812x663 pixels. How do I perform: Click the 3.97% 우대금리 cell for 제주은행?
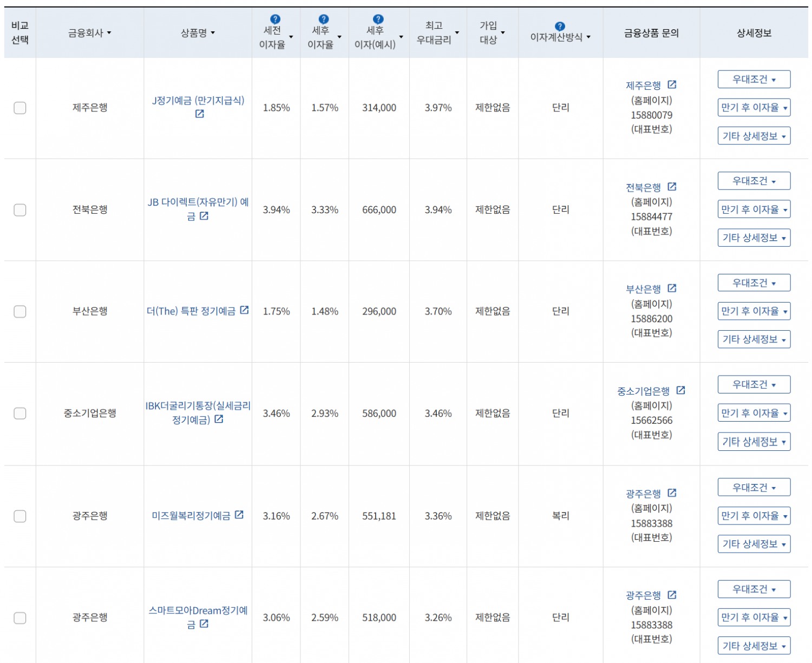[x=438, y=108]
